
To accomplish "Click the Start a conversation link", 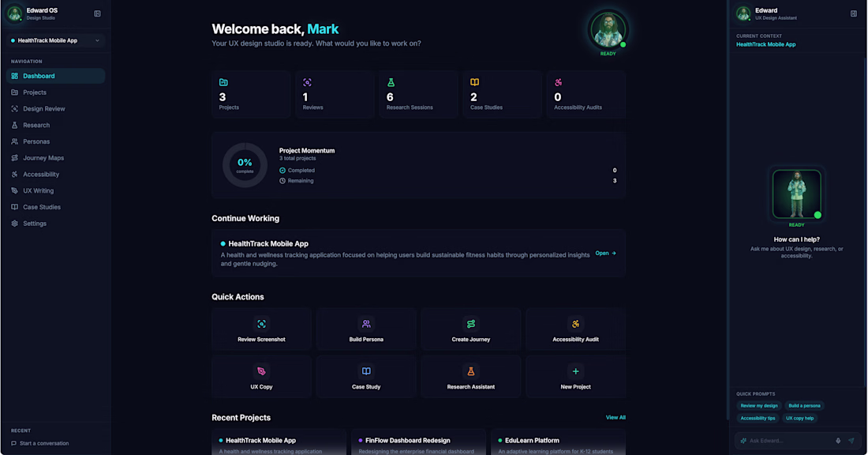I will click(x=40, y=443).
